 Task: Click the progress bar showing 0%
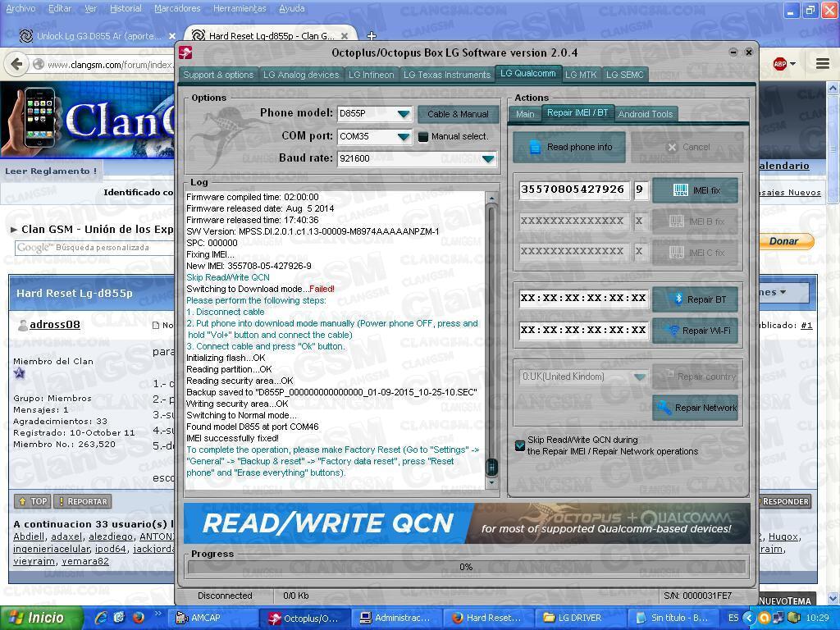pos(467,567)
